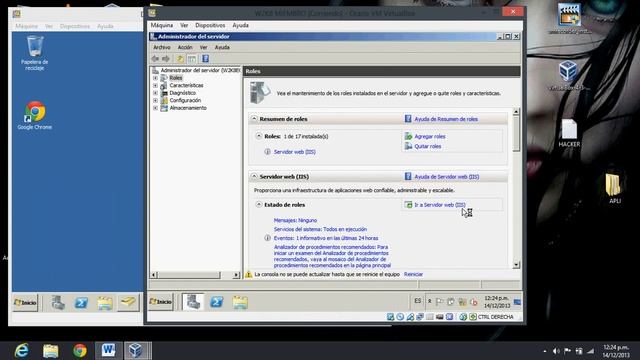The height and width of the screenshot is (360, 640).
Task: Open Ayuda de Resumen de roles link
Action: [x=446, y=119]
